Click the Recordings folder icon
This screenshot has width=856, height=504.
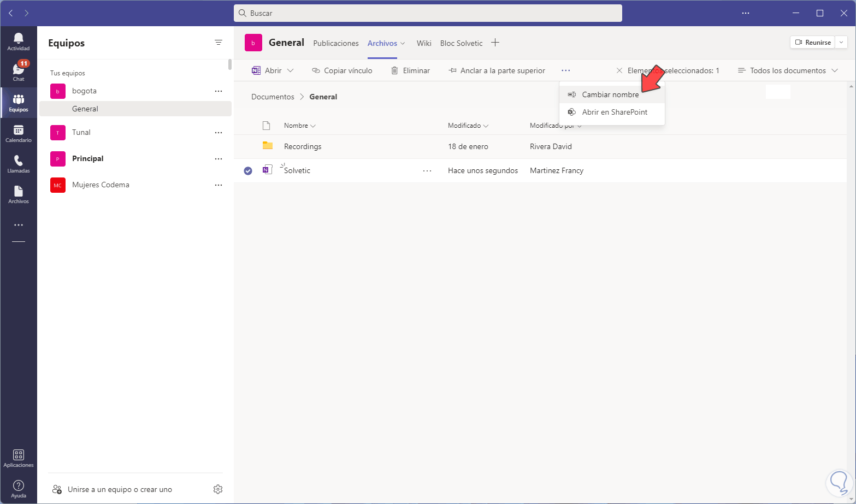click(267, 146)
